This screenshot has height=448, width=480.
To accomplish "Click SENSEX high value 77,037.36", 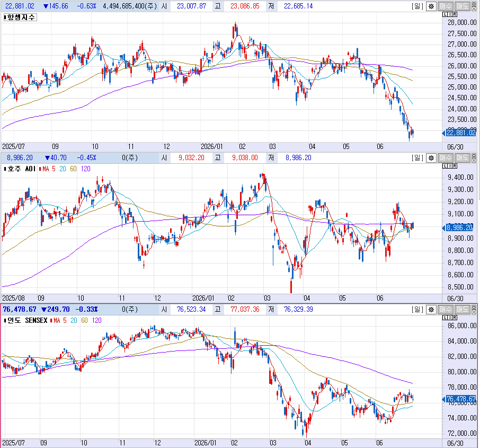I will coord(245,310).
